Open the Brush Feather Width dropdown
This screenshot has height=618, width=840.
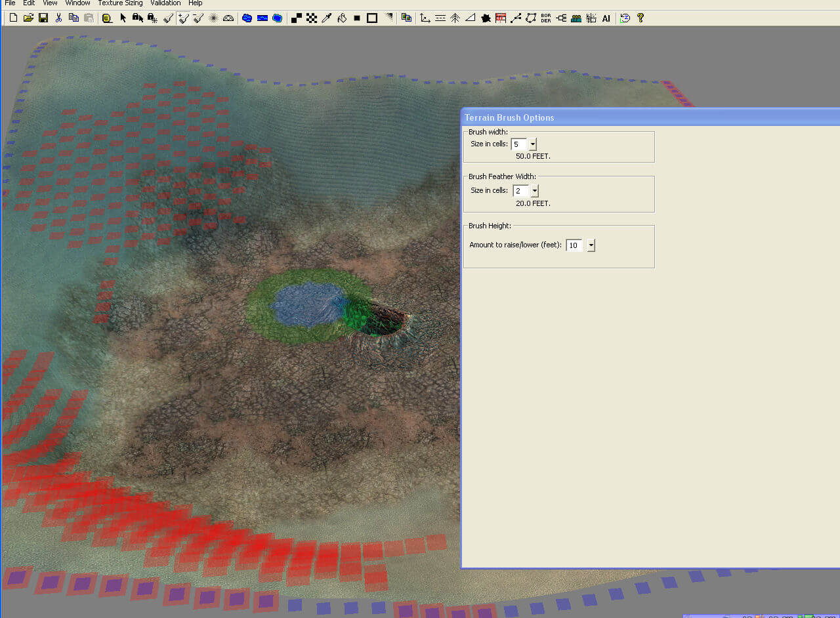coord(534,191)
